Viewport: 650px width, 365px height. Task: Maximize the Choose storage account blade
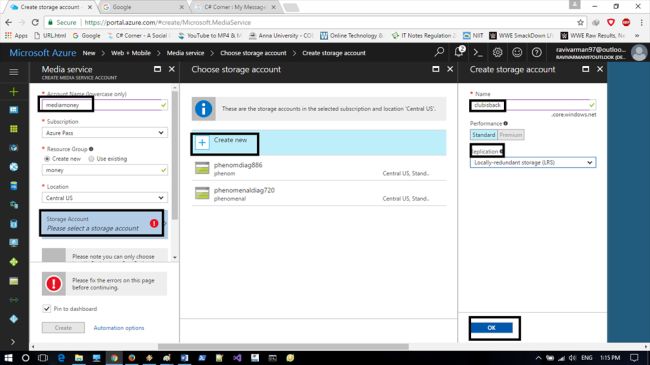click(x=436, y=69)
